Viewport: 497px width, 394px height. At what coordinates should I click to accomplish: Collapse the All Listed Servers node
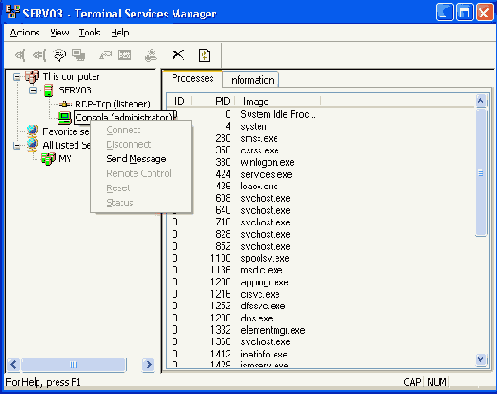coord(16,146)
